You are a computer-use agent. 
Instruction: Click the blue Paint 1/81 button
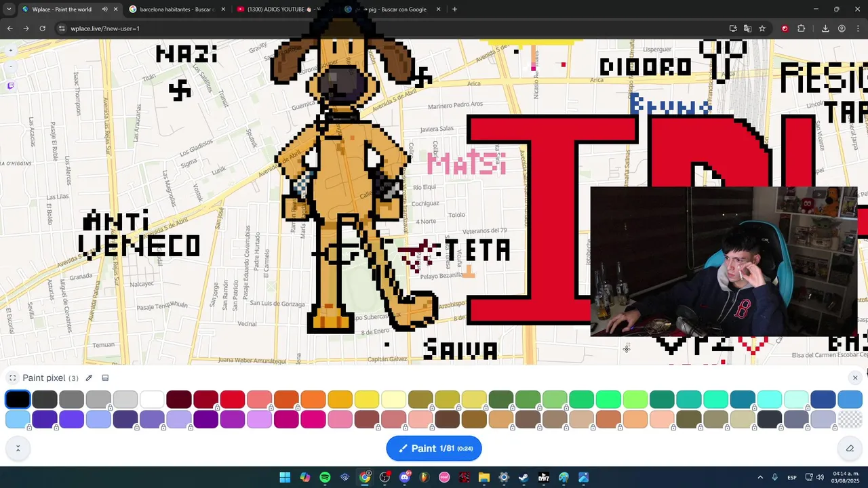pyautogui.click(x=434, y=448)
